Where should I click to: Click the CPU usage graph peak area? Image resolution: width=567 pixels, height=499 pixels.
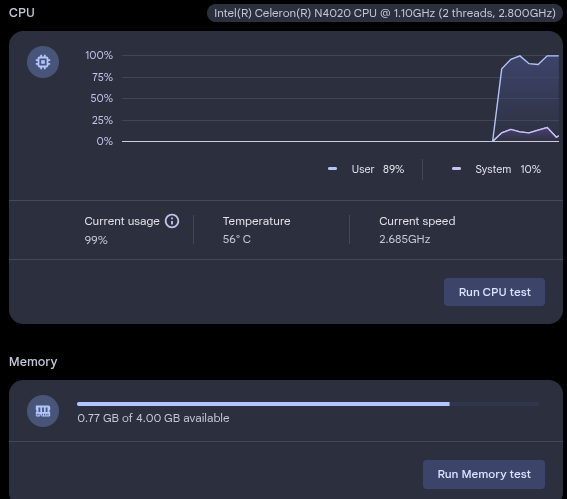click(526, 98)
